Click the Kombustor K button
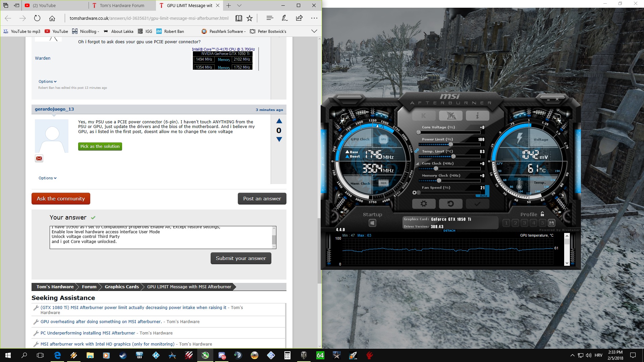The height and width of the screenshot is (362, 644). pyautogui.click(x=424, y=116)
